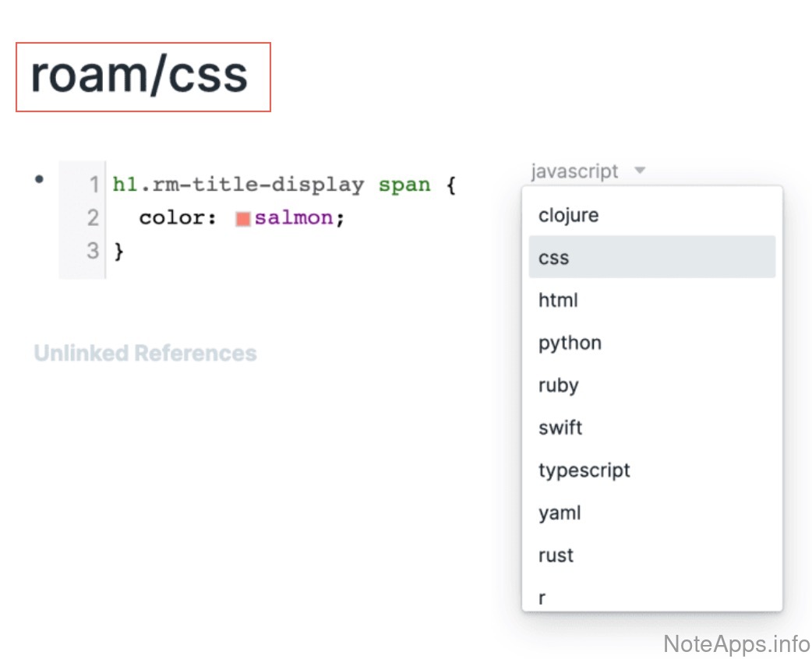The image size is (812, 659).
Task: Click the javascript dropdown arrow
Action: 640,171
